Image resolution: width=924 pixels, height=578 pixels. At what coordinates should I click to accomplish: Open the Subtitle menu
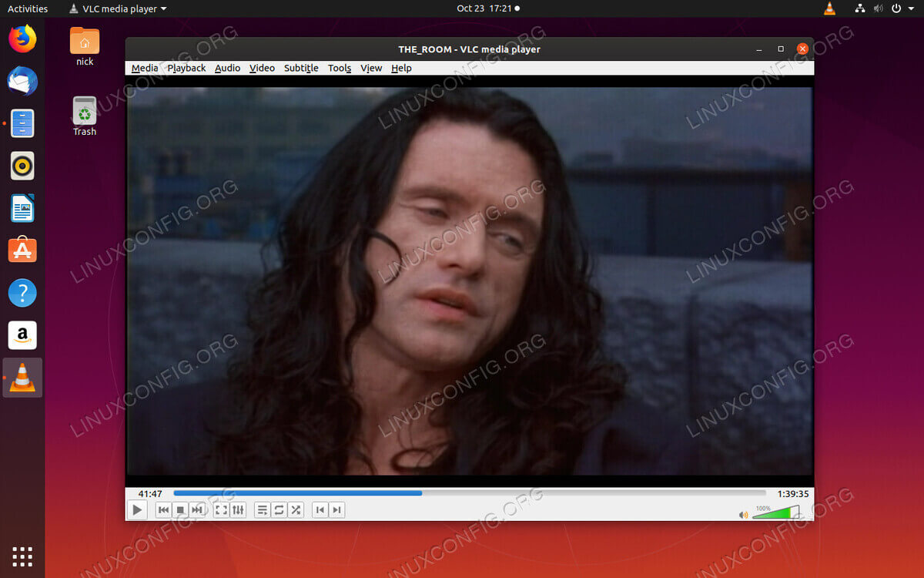[x=300, y=68]
